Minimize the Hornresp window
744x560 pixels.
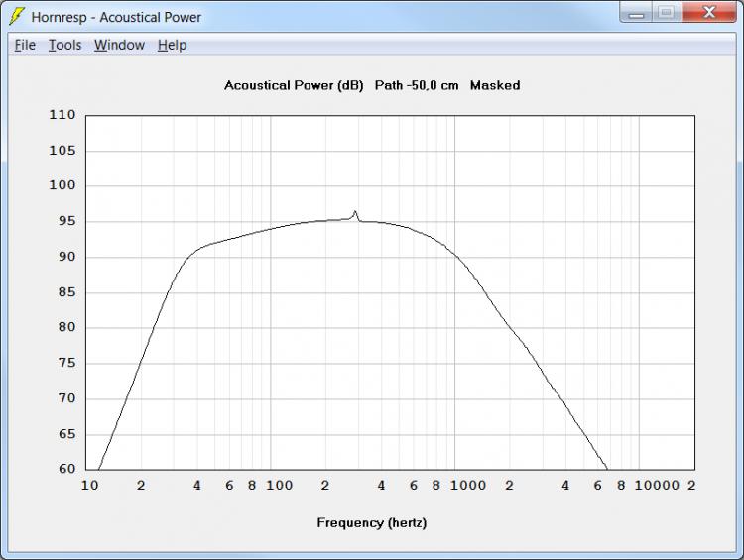pyautogui.click(x=636, y=13)
